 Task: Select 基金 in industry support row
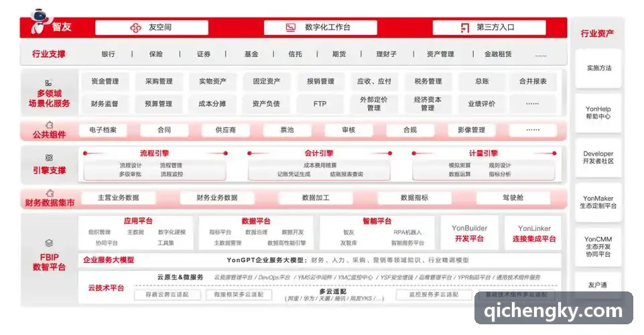[251, 54]
